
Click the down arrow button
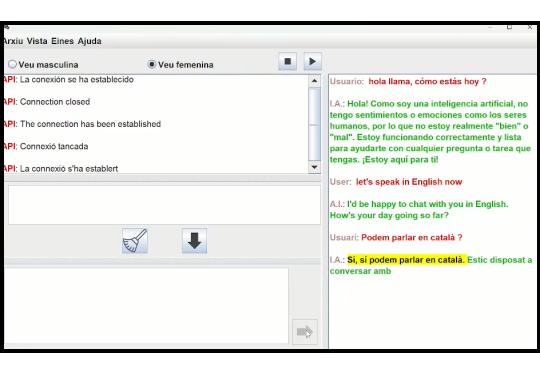point(195,241)
